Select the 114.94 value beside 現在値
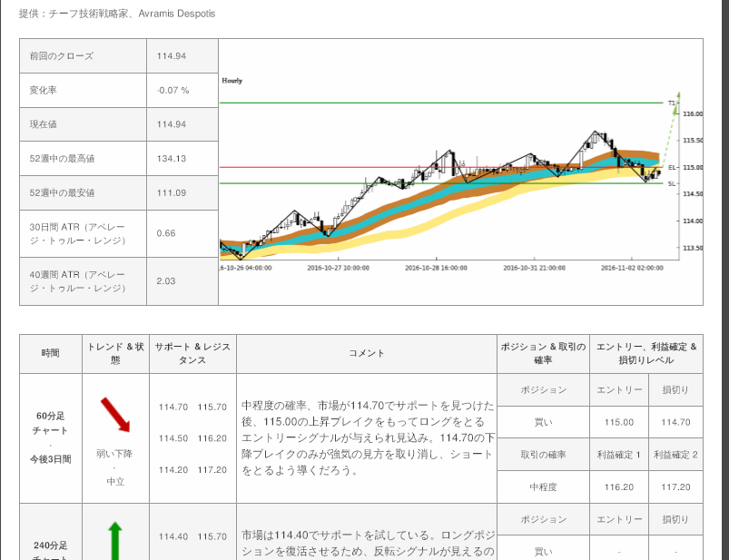Screen dimensions: 729x560 pyautogui.click(x=171, y=124)
